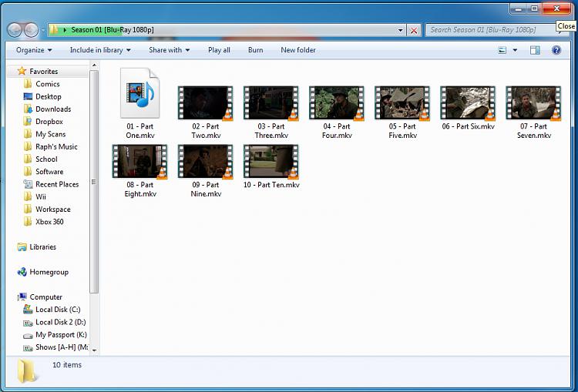Open the Share with menu
This screenshot has width=578, height=392.
click(x=170, y=50)
